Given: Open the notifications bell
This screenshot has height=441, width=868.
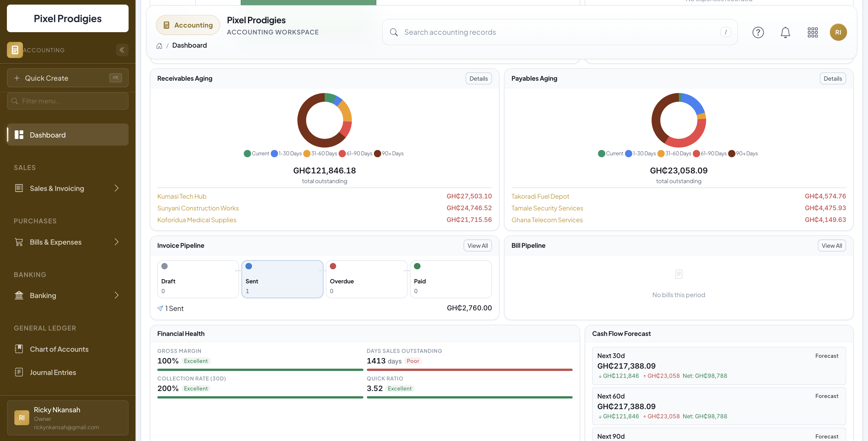Looking at the screenshot, I should pyautogui.click(x=785, y=32).
